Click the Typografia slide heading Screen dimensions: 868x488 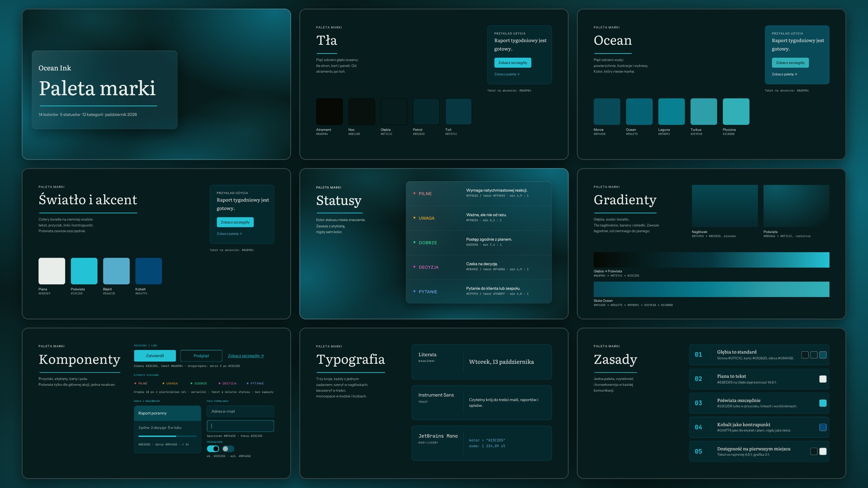tap(350, 359)
